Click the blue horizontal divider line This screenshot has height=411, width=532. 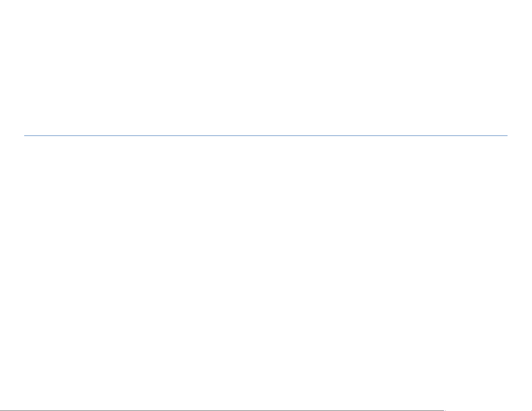point(265,136)
